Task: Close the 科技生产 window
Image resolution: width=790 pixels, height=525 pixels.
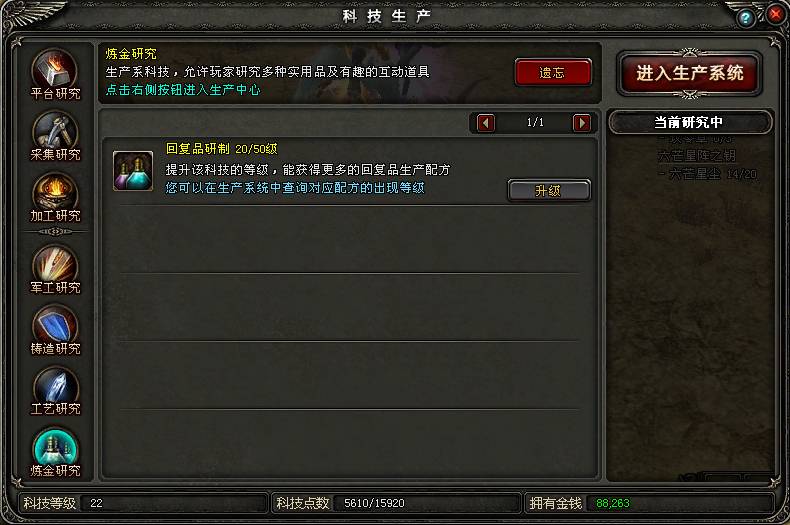Action: tap(776, 14)
